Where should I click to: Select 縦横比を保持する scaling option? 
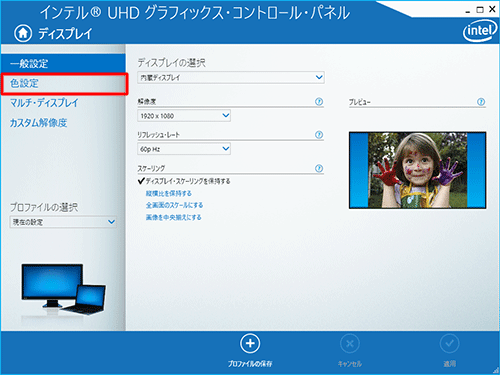click(169, 193)
